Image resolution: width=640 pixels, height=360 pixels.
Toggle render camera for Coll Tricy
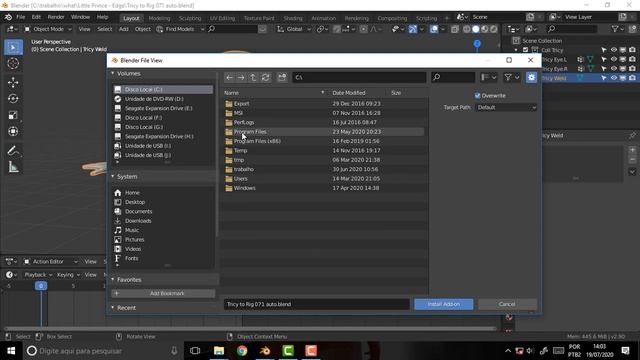tap(632, 50)
